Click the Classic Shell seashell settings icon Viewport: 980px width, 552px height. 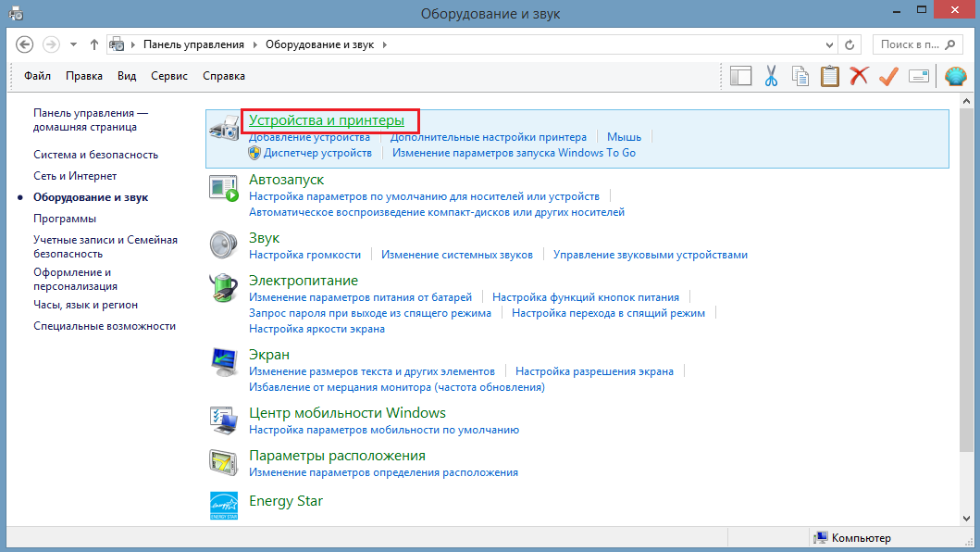[955, 76]
